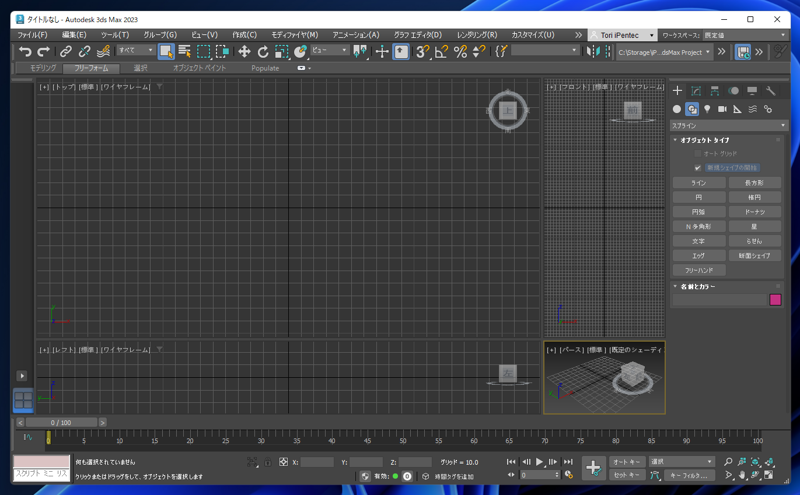Click the フリーハンド spline button

click(x=698, y=270)
